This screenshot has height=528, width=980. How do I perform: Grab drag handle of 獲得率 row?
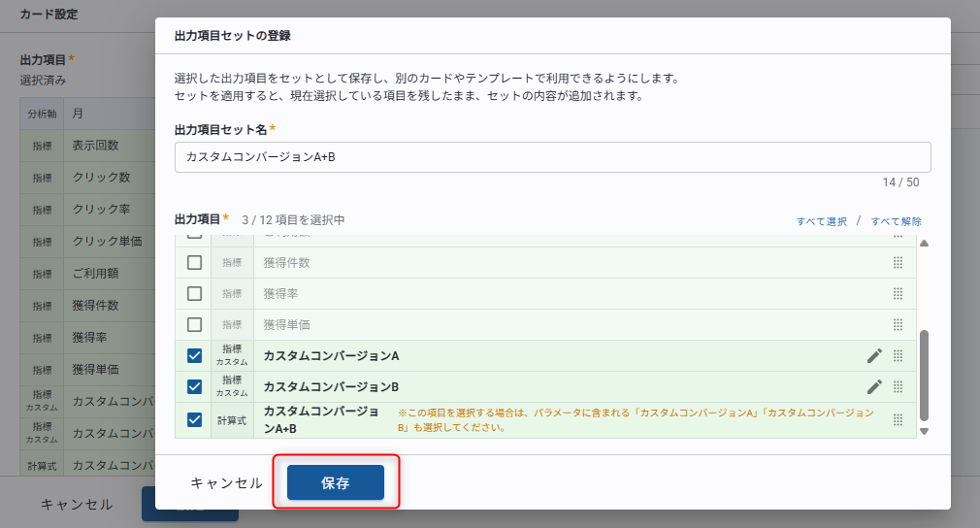click(898, 294)
